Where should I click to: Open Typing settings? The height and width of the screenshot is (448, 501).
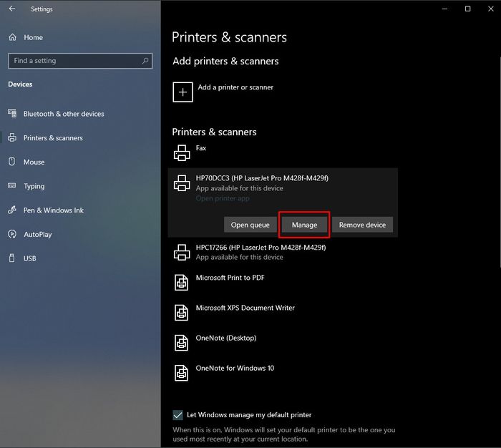coord(34,186)
